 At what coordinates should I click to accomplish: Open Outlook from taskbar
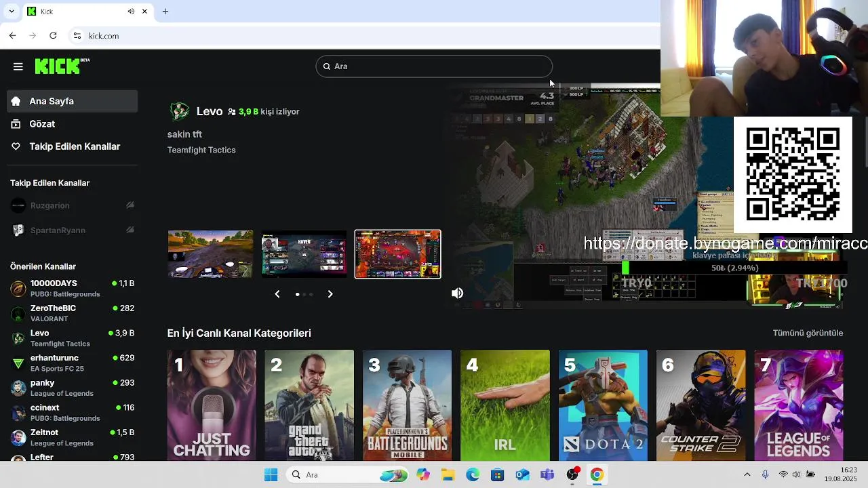(x=522, y=474)
